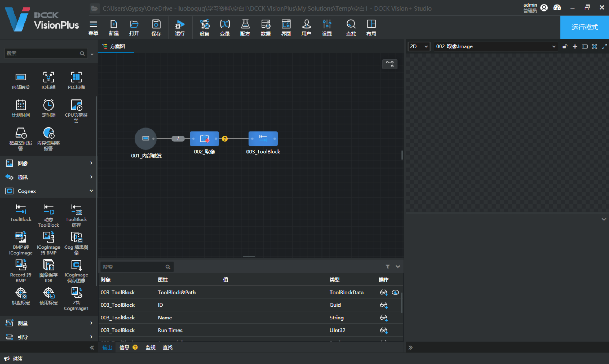Click the 查找 search toolbar icon
This screenshot has height=364, width=609.
pyautogui.click(x=351, y=28)
